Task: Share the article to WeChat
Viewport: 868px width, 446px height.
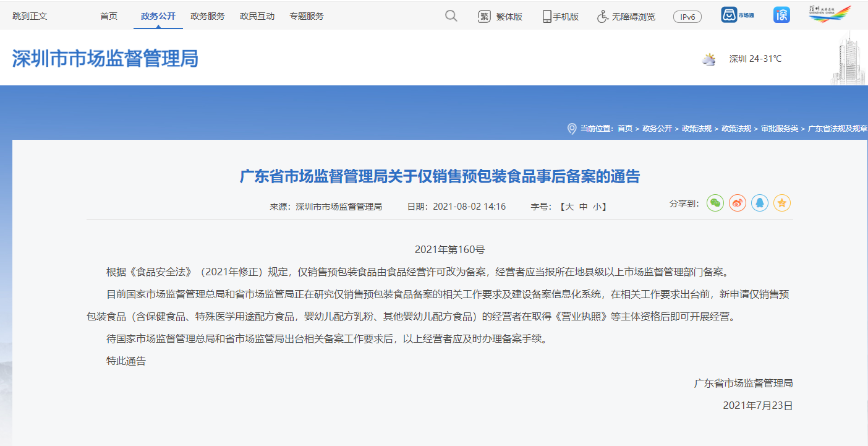Action: click(715, 203)
